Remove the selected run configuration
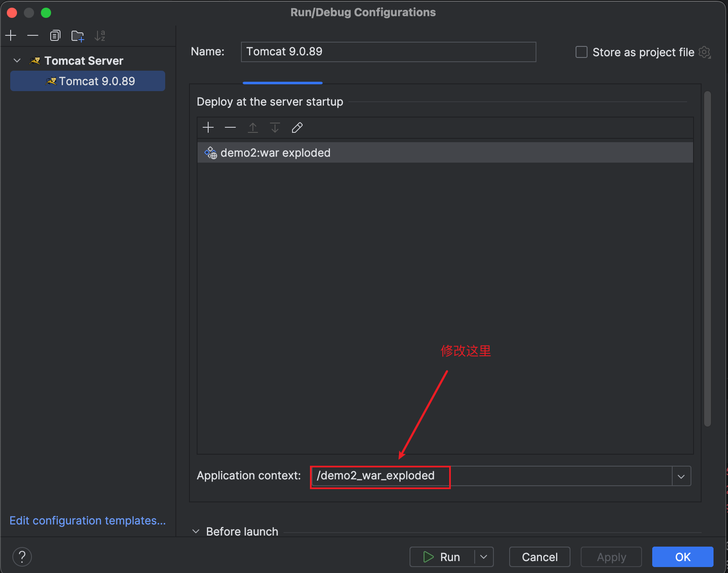 [x=33, y=35]
